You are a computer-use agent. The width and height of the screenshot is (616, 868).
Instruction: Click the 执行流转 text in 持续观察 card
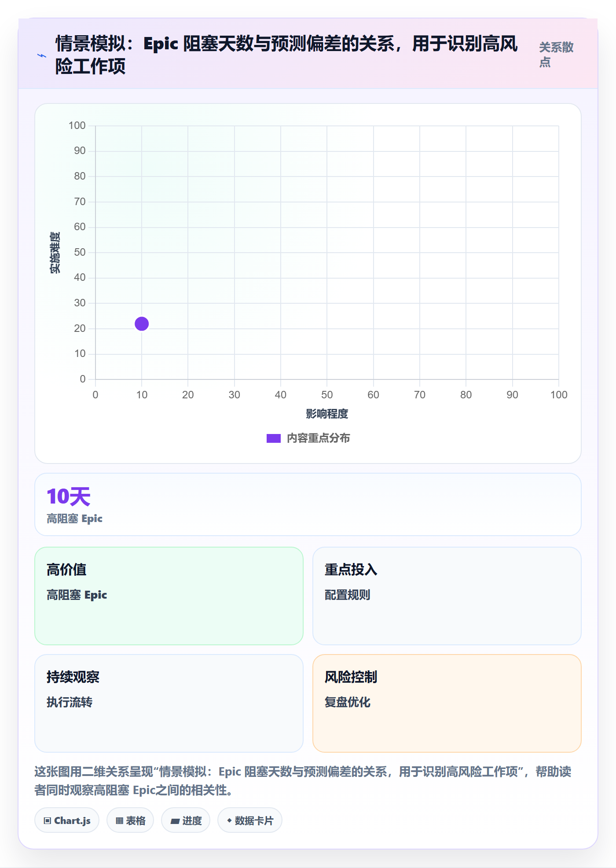point(70,702)
